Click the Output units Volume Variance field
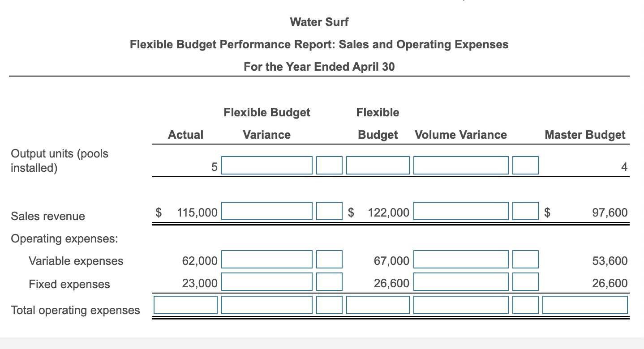 tap(460, 165)
